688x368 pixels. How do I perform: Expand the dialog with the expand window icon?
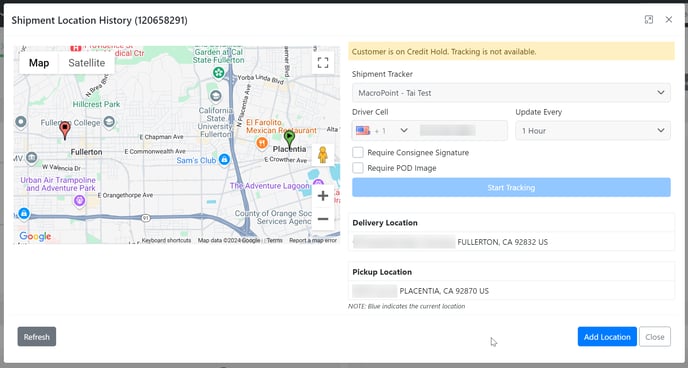[649, 20]
